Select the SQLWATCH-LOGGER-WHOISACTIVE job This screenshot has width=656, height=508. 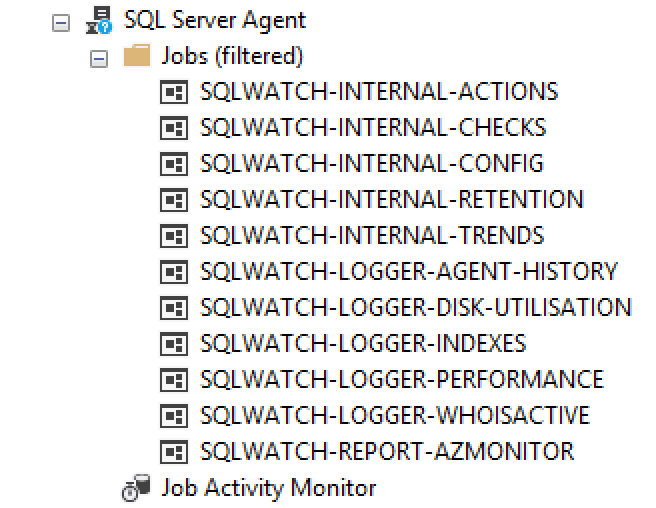[x=395, y=416]
